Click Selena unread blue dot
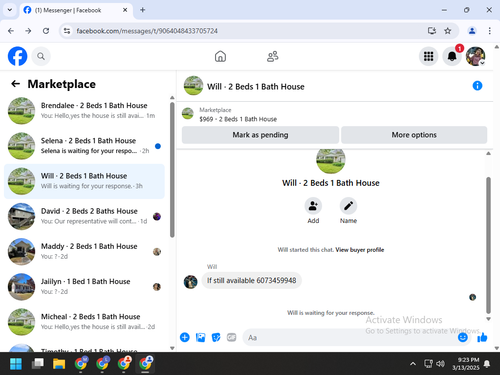Screen dimensions: 500x375 tap(158, 146)
